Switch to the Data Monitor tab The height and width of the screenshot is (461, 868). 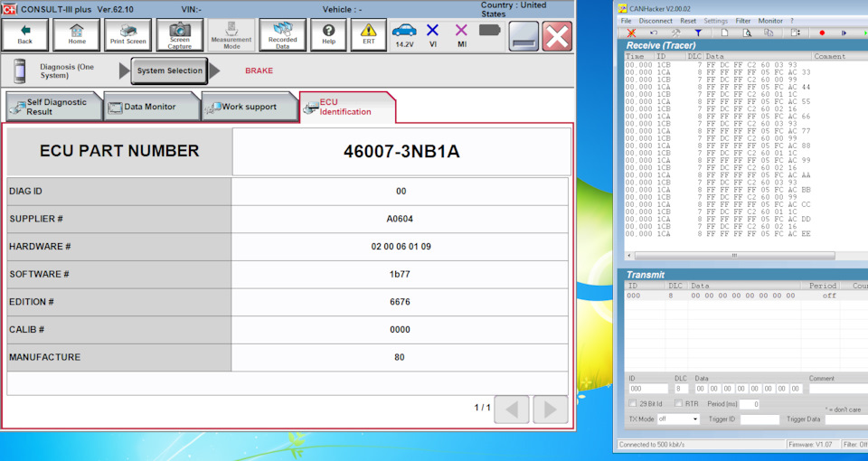[x=151, y=107]
